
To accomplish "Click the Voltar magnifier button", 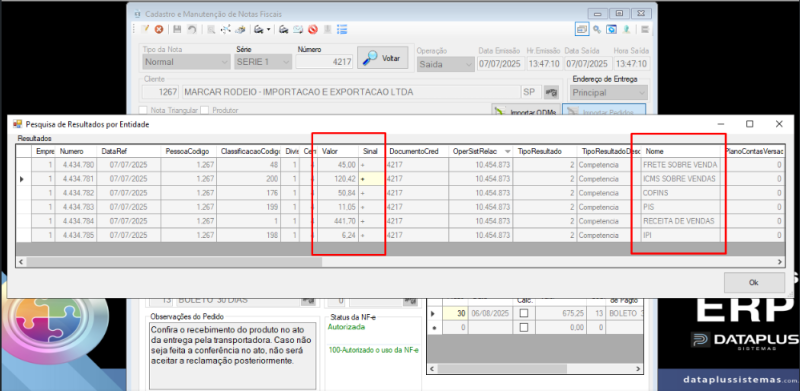I will (383, 58).
